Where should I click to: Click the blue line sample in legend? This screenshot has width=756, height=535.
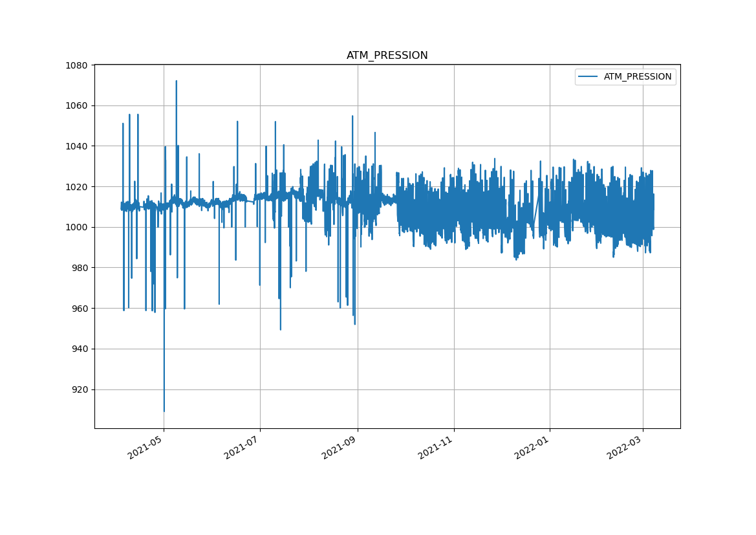(x=589, y=77)
